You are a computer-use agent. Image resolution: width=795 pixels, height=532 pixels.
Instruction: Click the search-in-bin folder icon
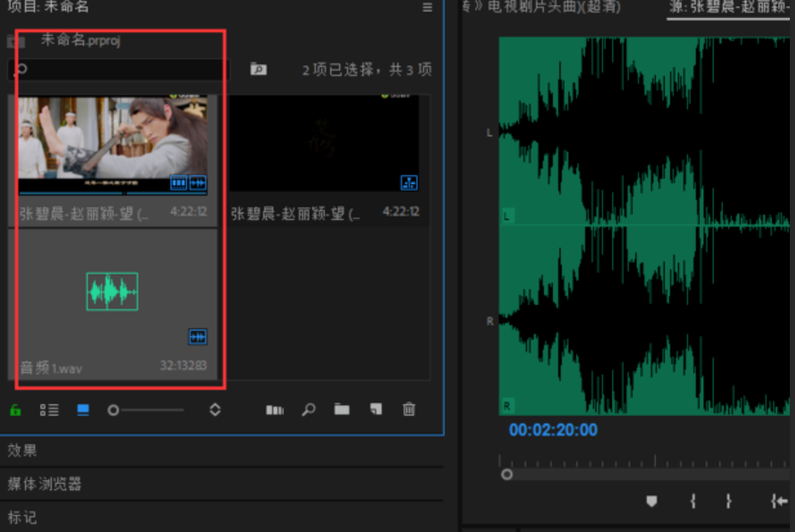pos(258,70)
